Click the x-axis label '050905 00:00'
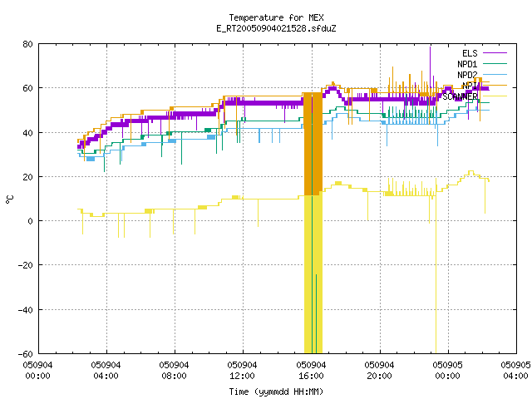 tap(447, 370)
